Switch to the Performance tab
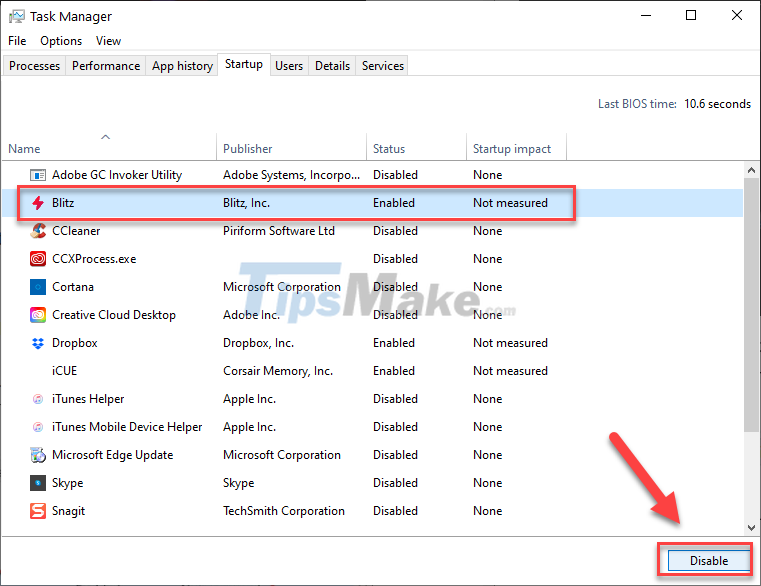Image resolution: width=761 pixels, height=586 pixels. [x=106, y=66]
